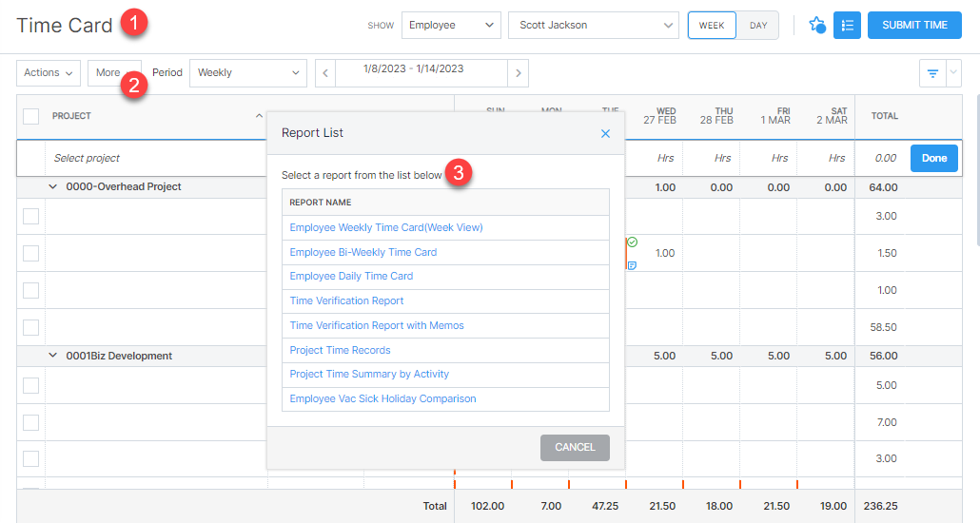Open the Scott Jackson employee dropdown
This screenshot has width=980, height=523.
point(593,25)
